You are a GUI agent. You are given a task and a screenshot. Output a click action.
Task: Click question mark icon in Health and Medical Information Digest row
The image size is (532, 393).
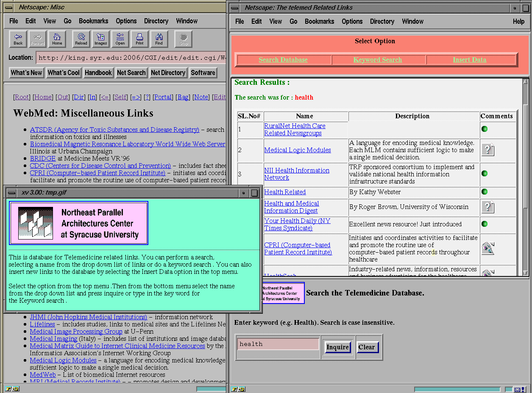[x=488, y=207]
